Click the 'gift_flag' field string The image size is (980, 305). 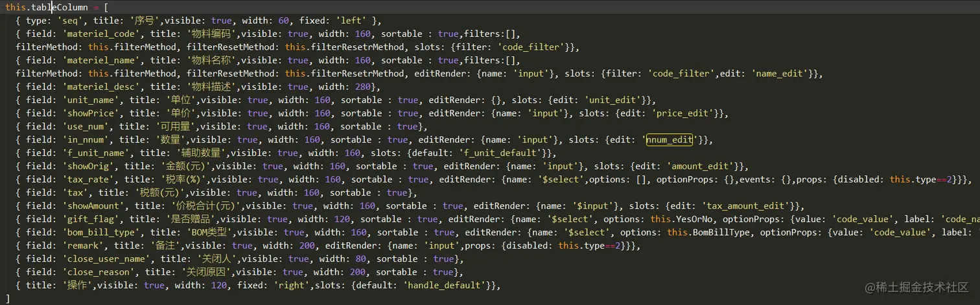point(92,220)
